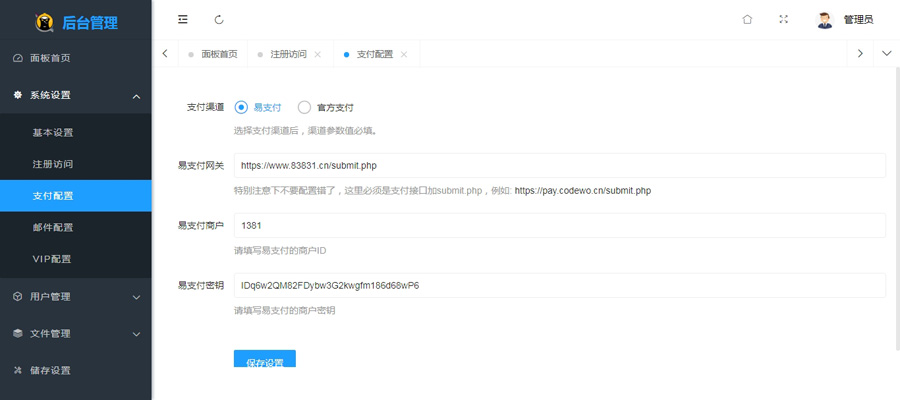900x400 pixels.
Task: Click the 易支付网关 URL input field
Action: click(559, 165)
